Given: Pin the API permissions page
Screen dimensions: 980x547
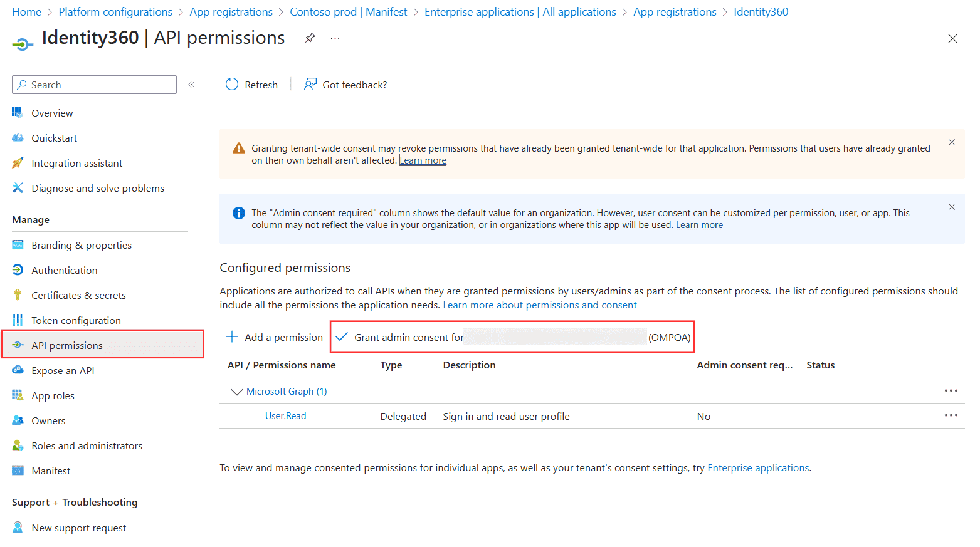Looking at the screenshot, I should (310, 38).
